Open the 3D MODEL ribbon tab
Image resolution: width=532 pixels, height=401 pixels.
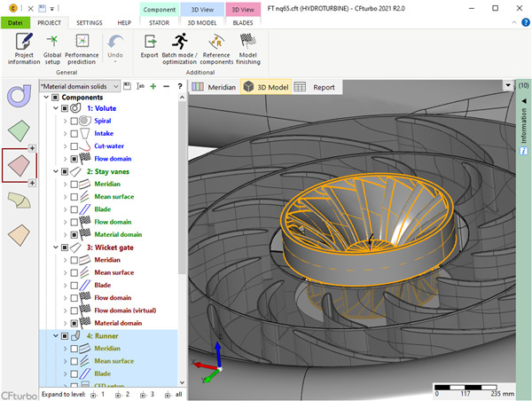(202, 23)
